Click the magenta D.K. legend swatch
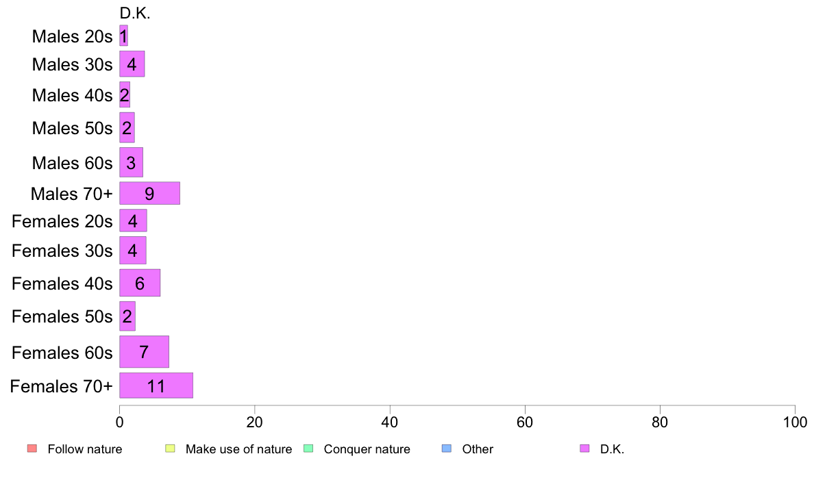 [584, 449]
